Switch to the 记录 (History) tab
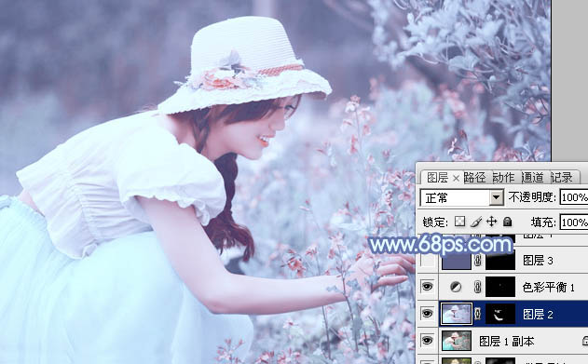This screenshot has height=364, width=588. point(561,178)
